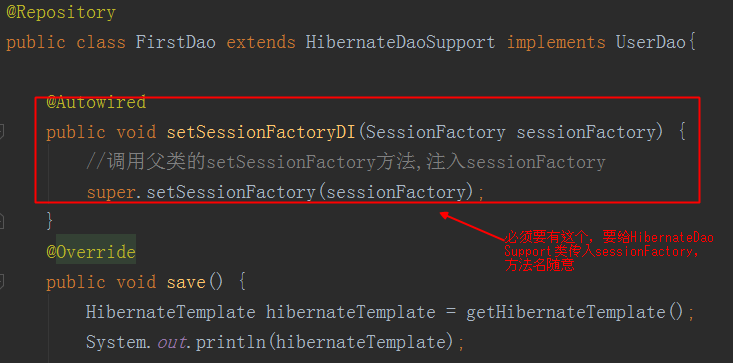Click the @Repository annotation
Viewport: 733px width, 363px height.
coord(61,13)
